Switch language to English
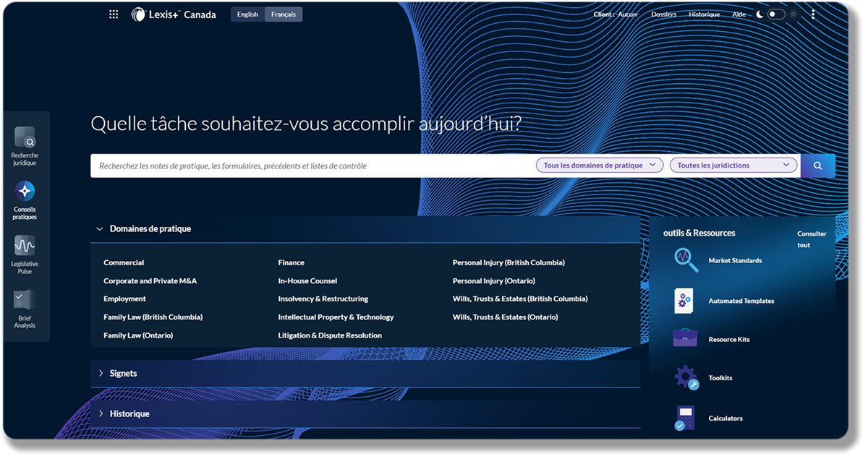This screenshot has width=868, height=459. click(247, 14)
